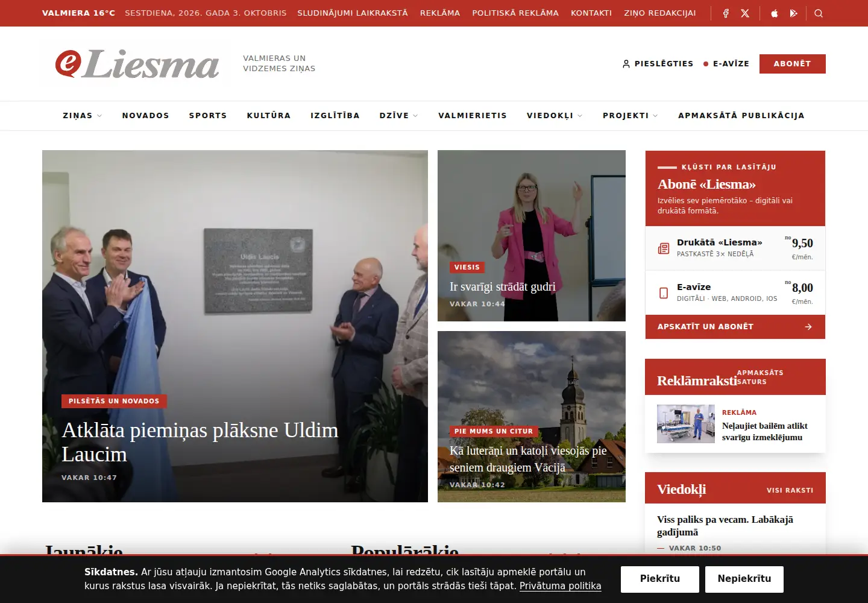
Task: Click the eLiesma logo
Action: coord(137,64)
